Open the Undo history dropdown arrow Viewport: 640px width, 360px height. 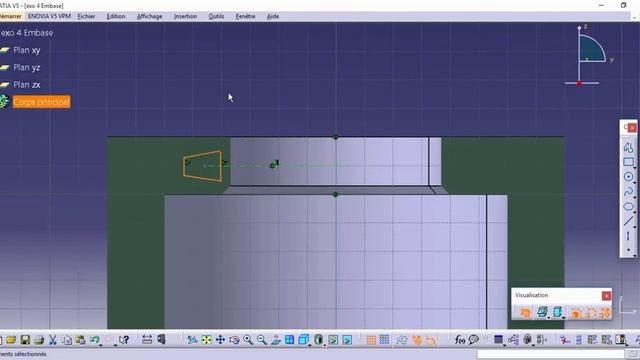click(101, 345)
